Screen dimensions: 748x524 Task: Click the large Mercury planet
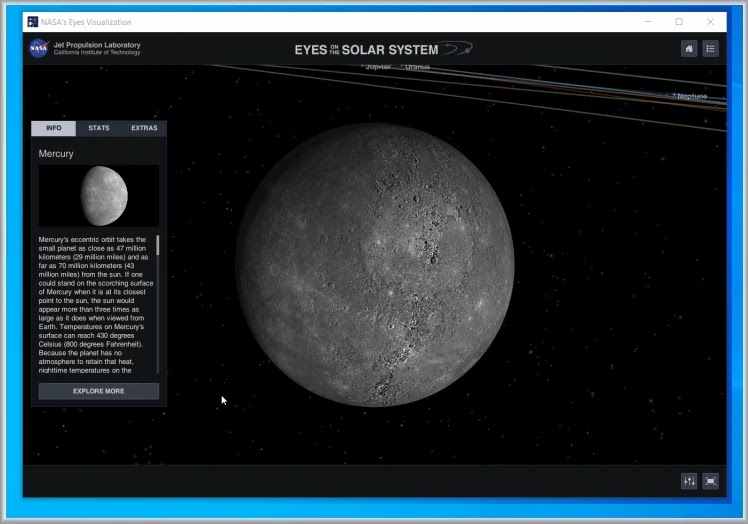(x=375, y=265)
